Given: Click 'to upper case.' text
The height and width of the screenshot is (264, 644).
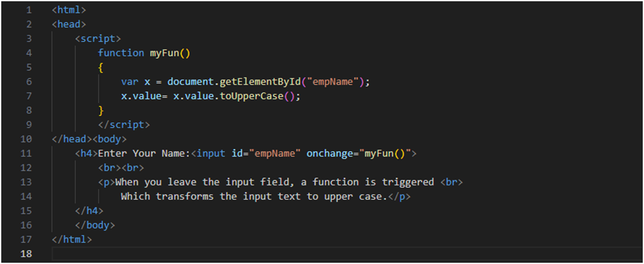Looking at the screenshot, I should click(x=347, y=196).
